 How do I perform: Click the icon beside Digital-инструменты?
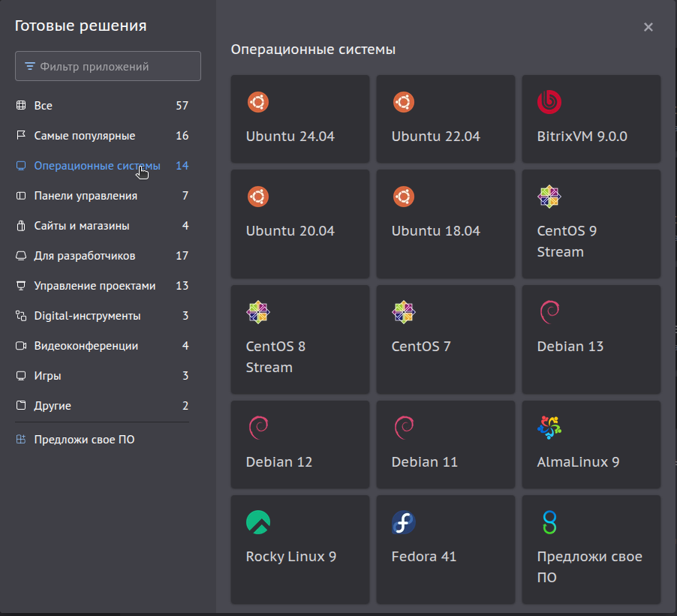[x=21, y=316]
